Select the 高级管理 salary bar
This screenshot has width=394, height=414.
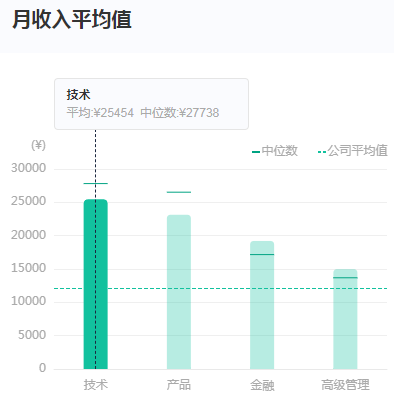pos(345,319)
